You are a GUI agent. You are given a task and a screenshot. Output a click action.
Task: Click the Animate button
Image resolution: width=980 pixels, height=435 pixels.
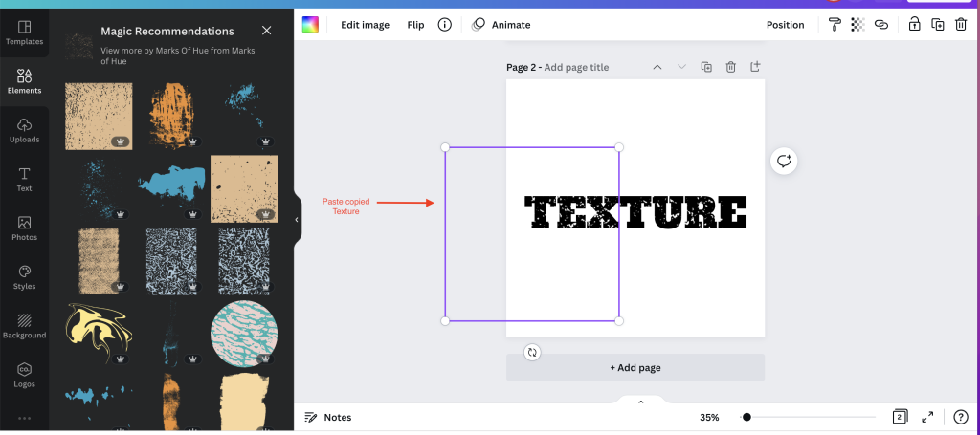[x=501, y=25]
